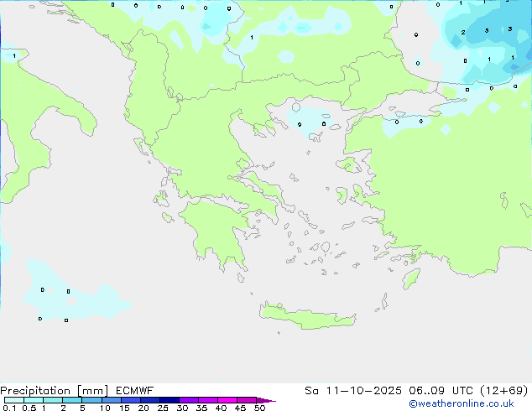Image resolution: width=532 pixels, height=411 pixels.
Task: Click the (12+69) forecast offset text
Action: tap(504, 391)
